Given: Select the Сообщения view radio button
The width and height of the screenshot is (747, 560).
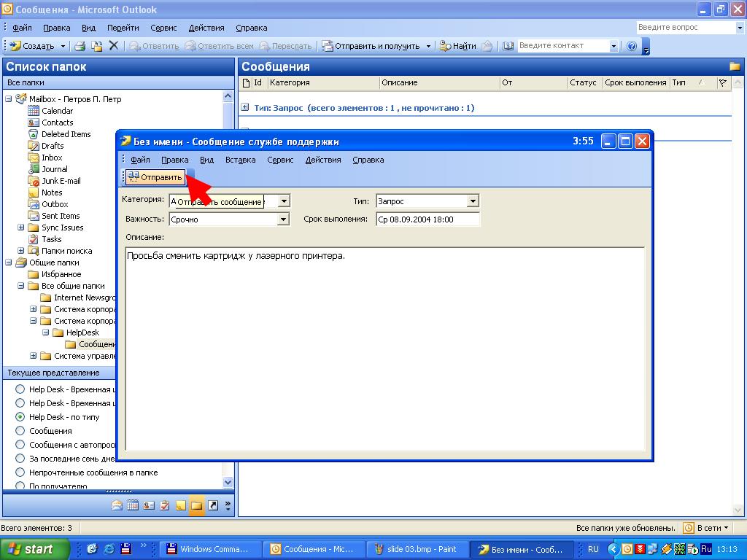Looking at the screenshot, I should [x=20, y=430].
